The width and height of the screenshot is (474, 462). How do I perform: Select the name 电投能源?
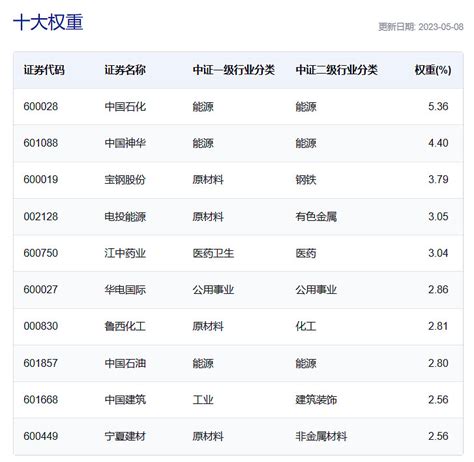pos(125,217)
